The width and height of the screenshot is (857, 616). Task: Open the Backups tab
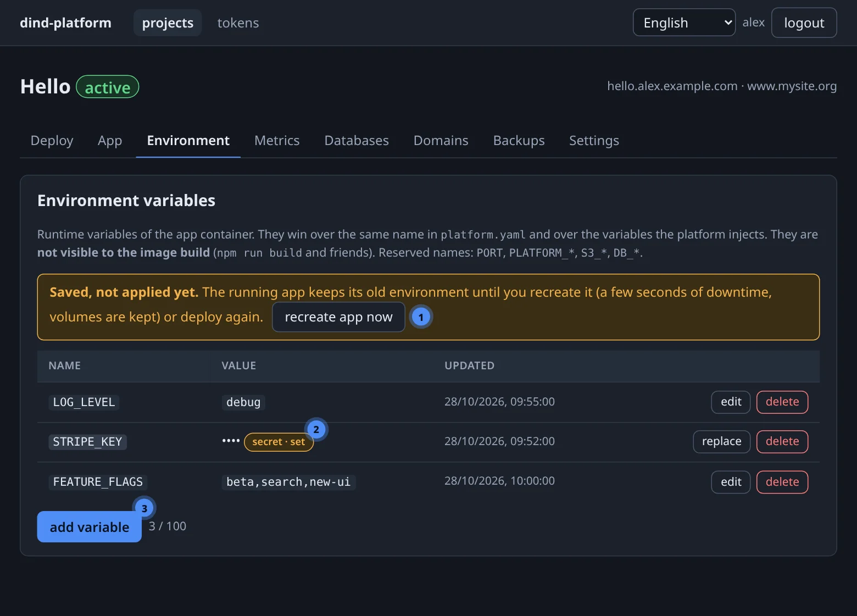coord(519,141)
